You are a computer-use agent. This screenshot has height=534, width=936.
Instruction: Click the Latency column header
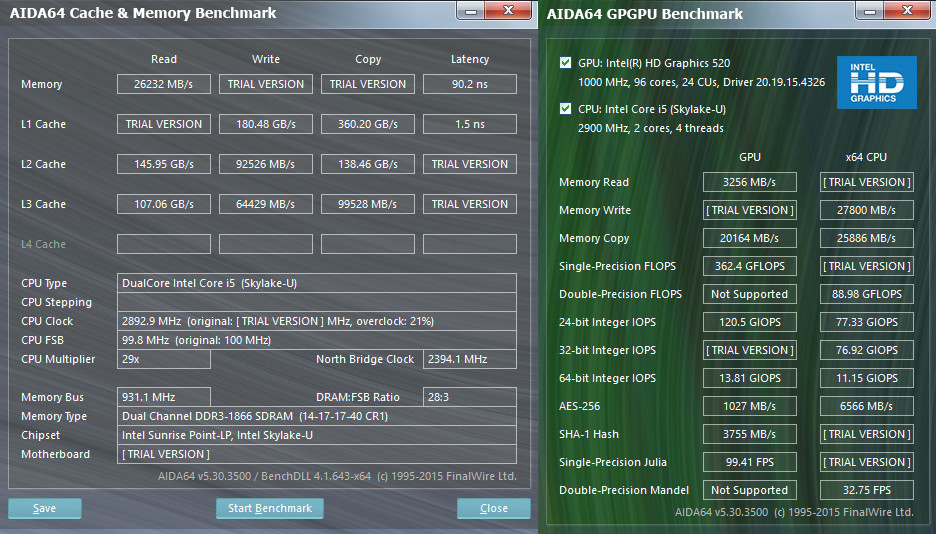[470, 59]
